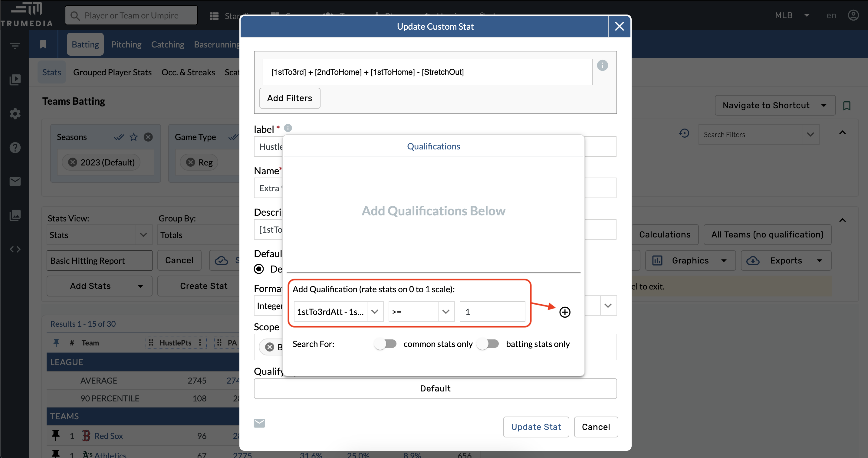Open code embed icon in sidebar
This screenshot has height=458, width=868.
click(15, 249)
